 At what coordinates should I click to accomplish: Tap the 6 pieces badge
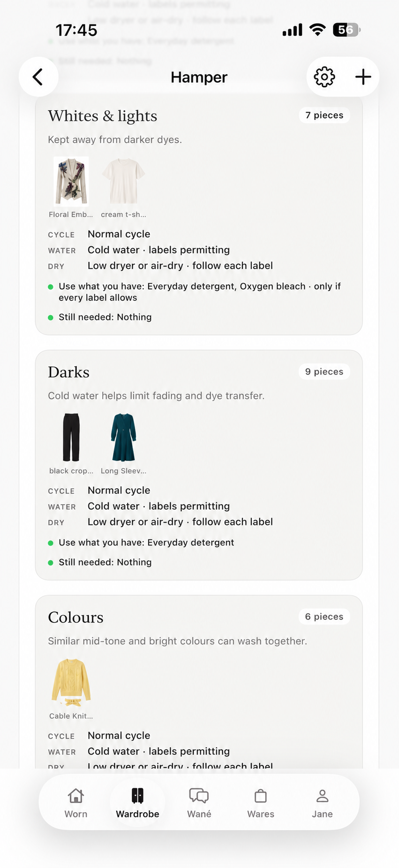pyautogui.click(x=324, y=617)
